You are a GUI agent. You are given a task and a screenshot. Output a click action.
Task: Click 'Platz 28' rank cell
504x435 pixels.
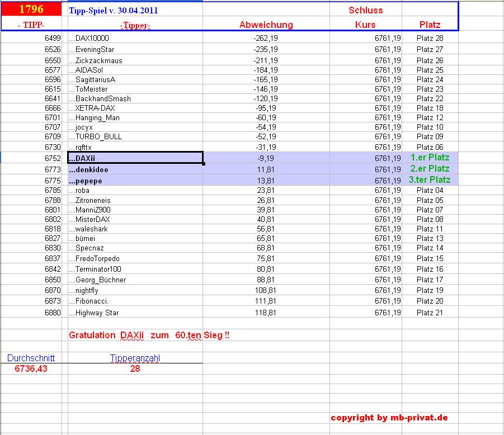tap(430, 38)
